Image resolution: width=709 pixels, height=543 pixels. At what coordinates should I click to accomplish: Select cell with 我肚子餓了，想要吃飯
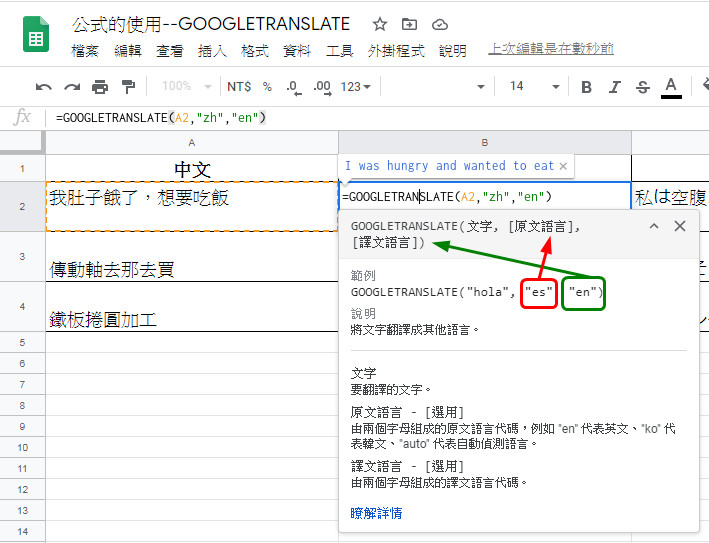pos(192,207)
